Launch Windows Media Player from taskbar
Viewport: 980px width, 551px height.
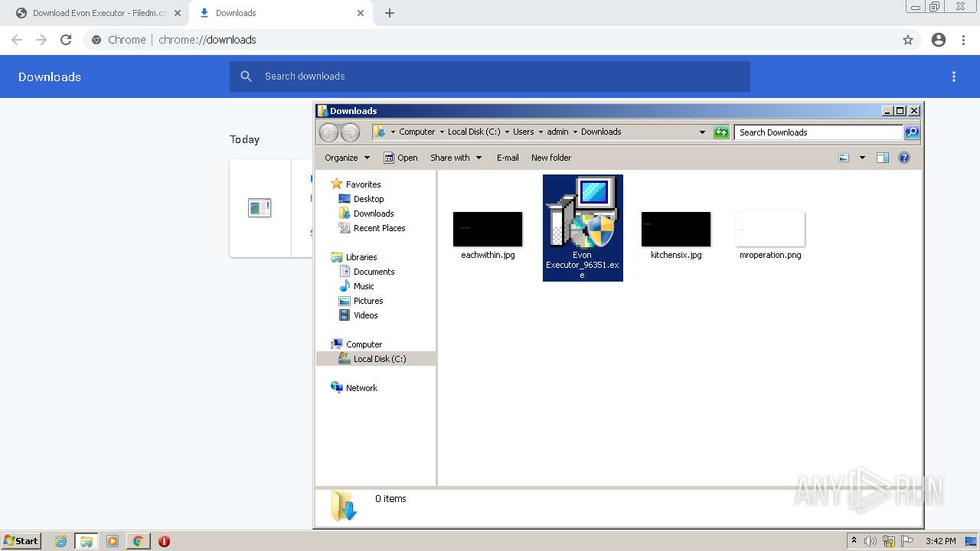point(113,541)
